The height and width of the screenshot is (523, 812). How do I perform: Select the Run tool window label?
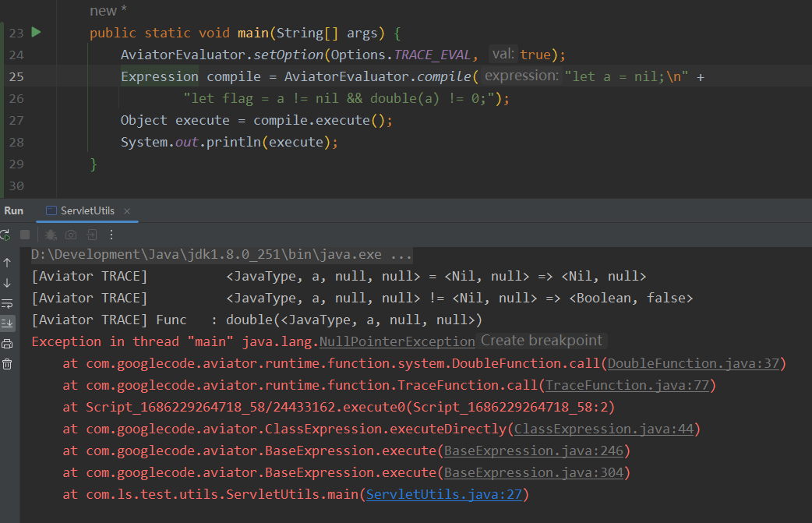click(13, 210)
